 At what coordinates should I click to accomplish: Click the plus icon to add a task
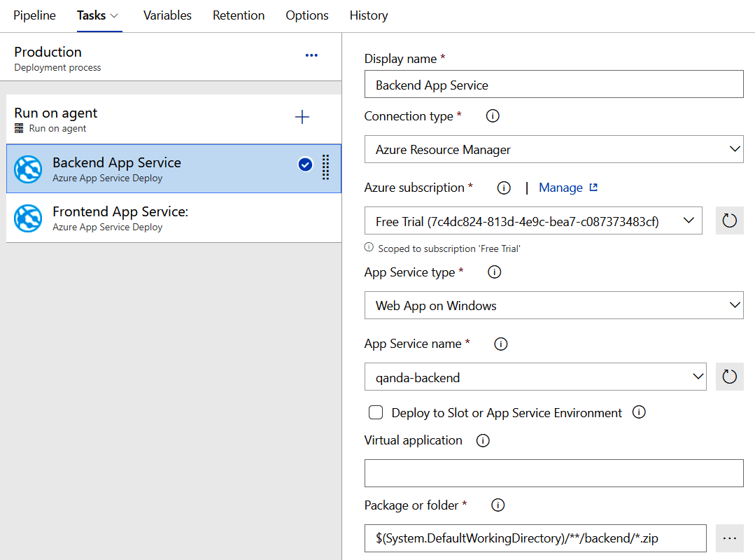(x=302, y=118)
